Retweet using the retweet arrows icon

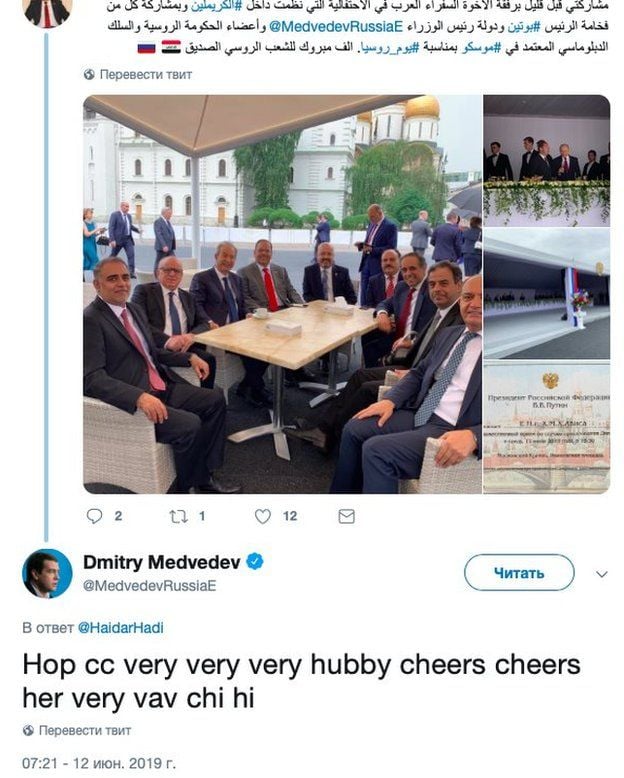tap(177, 516)
